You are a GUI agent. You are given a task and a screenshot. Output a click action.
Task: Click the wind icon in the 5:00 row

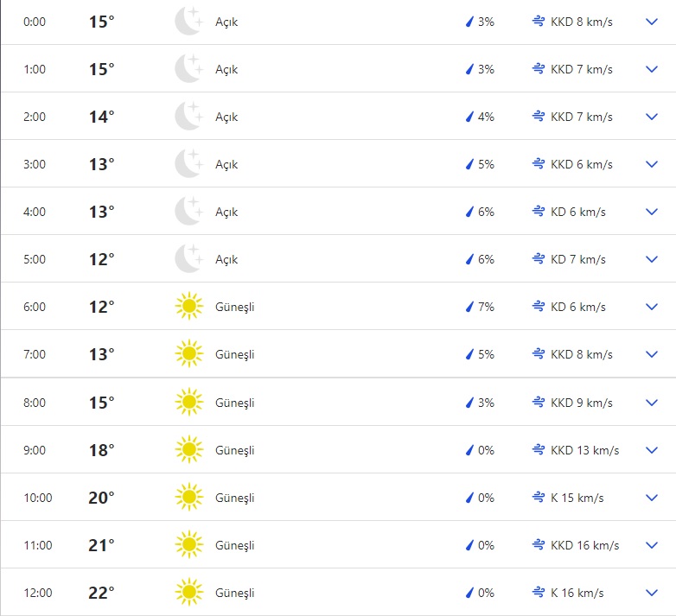(538, 259)
